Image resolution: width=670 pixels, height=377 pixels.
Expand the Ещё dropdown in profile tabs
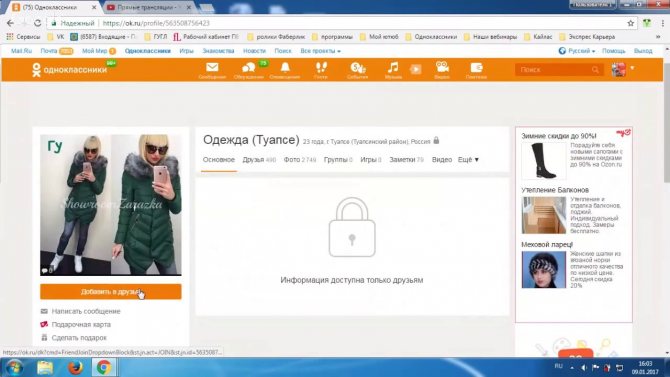(468, 159)
